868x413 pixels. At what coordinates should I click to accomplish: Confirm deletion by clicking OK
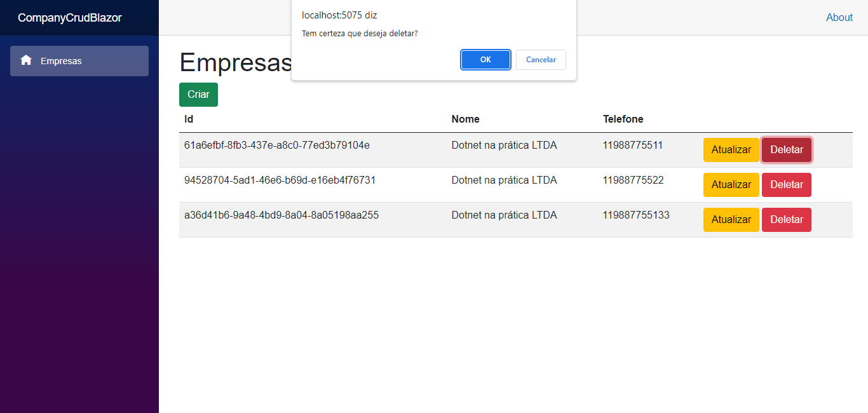point(485,59)
